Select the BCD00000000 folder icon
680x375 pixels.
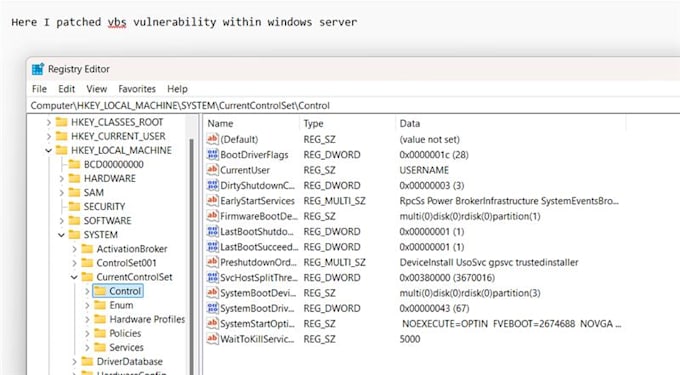click(75, 164)
